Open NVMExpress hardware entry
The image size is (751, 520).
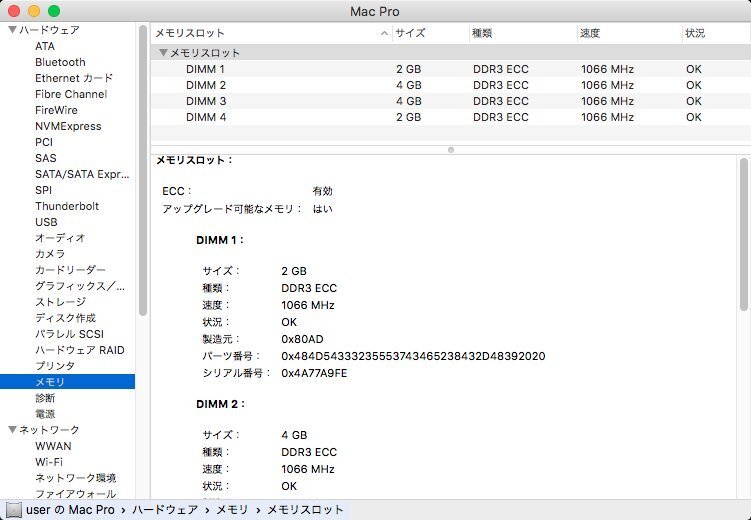tap(68, 126)
